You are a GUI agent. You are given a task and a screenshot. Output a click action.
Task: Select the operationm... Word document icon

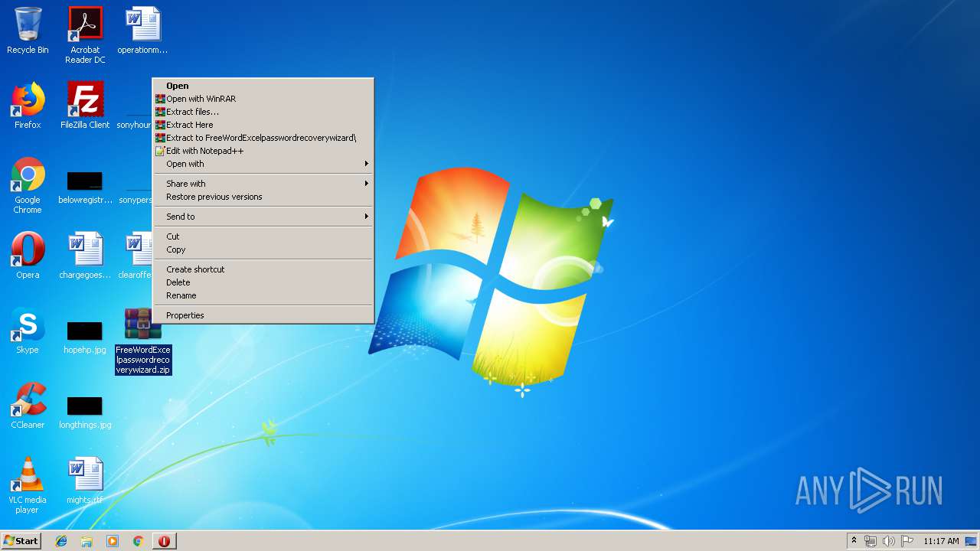click(x=142, y=31)
